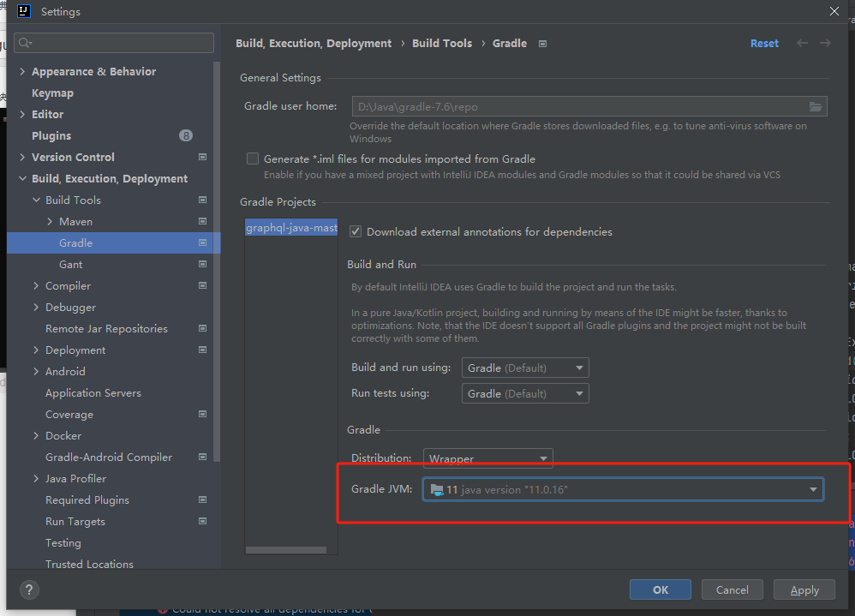The height and width of the screenshot is (616, 855).
Task: Click the settings search field
Action: tap(113, 42)
